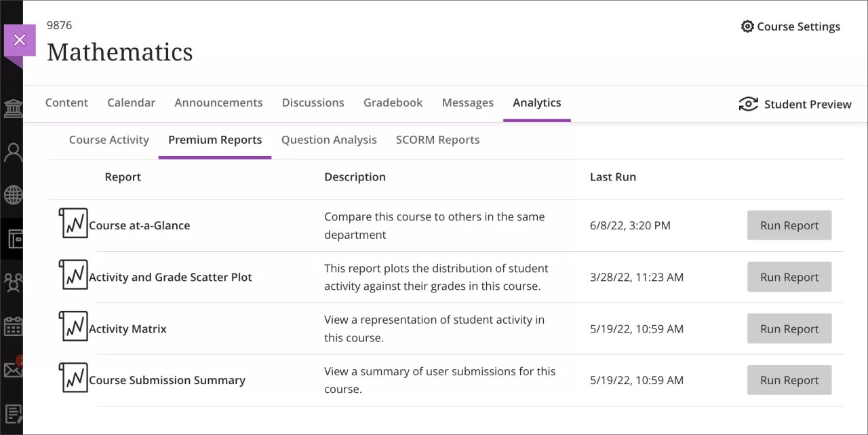Screen dimensions: 868x435
Task: Check Messages via the envelope icon
Action: [x=13, y=370]
